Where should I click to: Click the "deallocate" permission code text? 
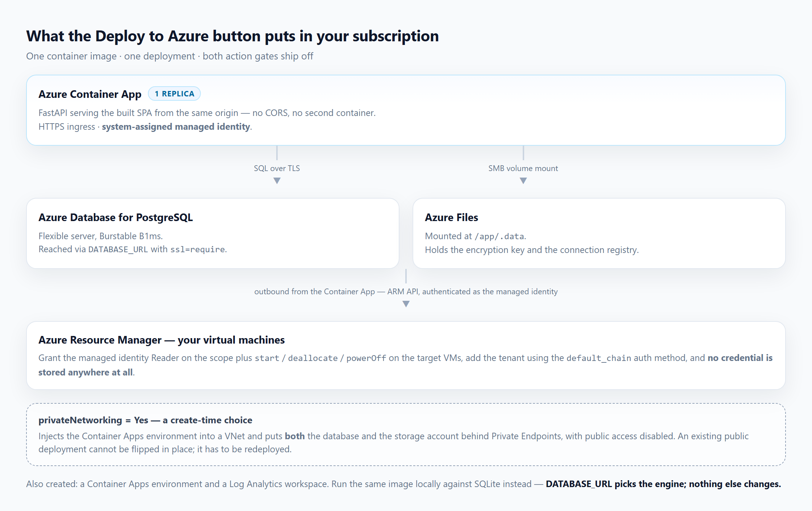click(x=313, y=358)
